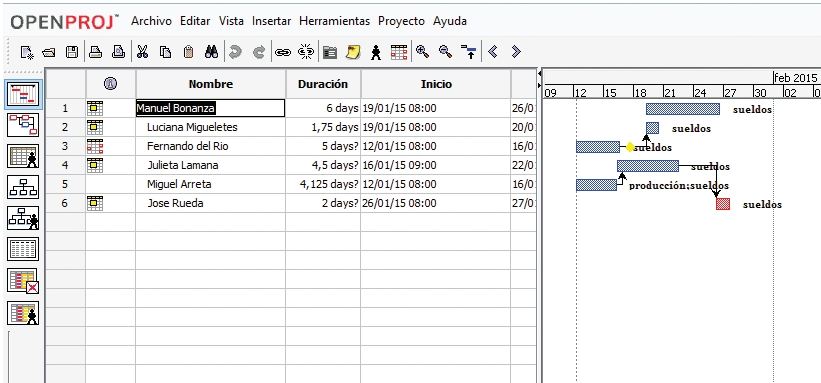Click the yellow Notes icon
Screen dimensions: 821x383
(x=353, y=52)
